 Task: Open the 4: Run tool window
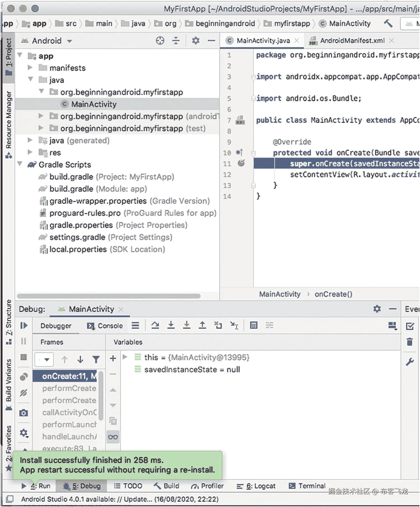click(36, 486)
